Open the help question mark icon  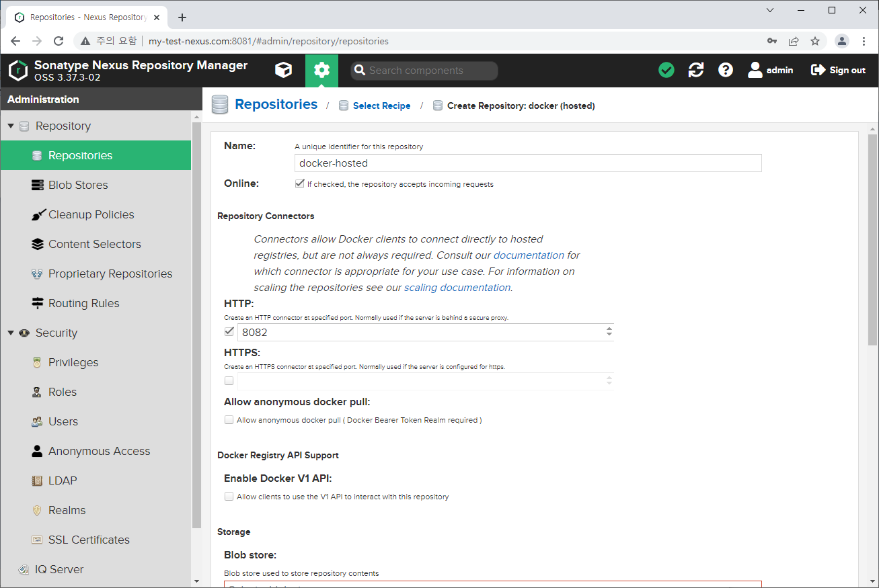click(726, 70)
